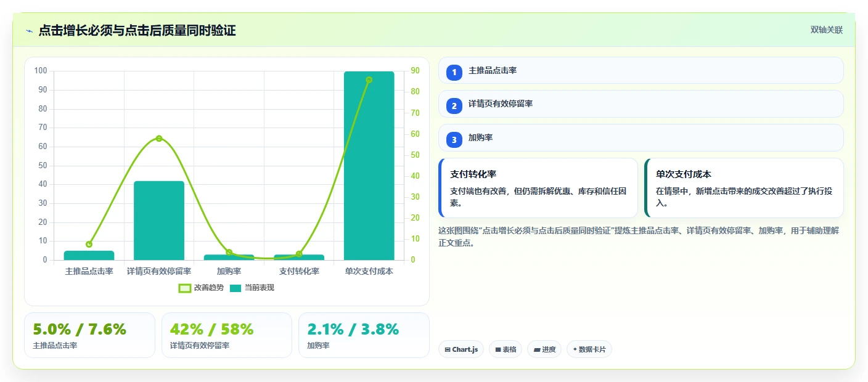
Task: Click the line point above 主推品点击率 bar
Action: (89, 244)
